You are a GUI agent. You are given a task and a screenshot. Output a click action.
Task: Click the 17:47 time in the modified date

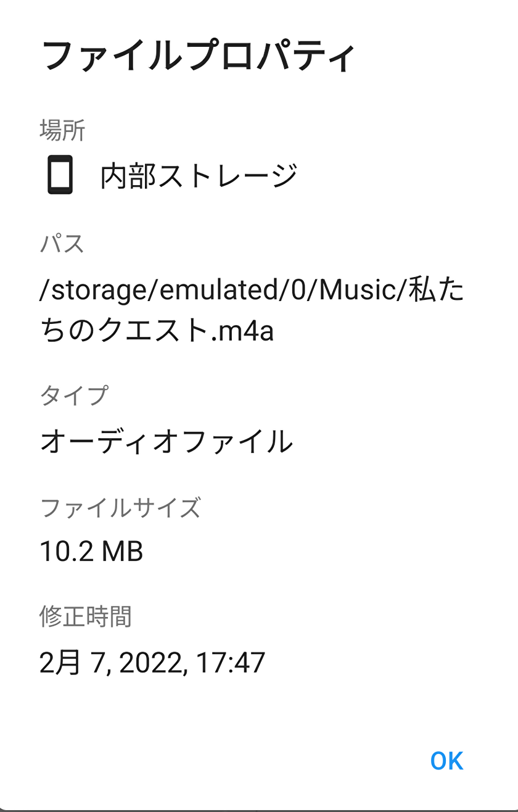pyautogui.click(x=231, y=663)
